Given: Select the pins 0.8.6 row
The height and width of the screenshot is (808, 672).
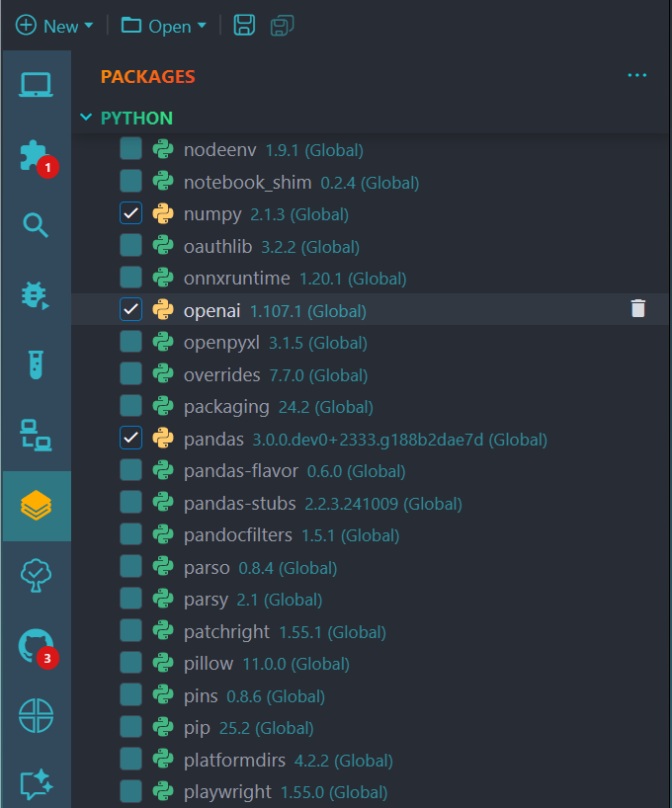Looking at the screenshot, I should (370, 696).
